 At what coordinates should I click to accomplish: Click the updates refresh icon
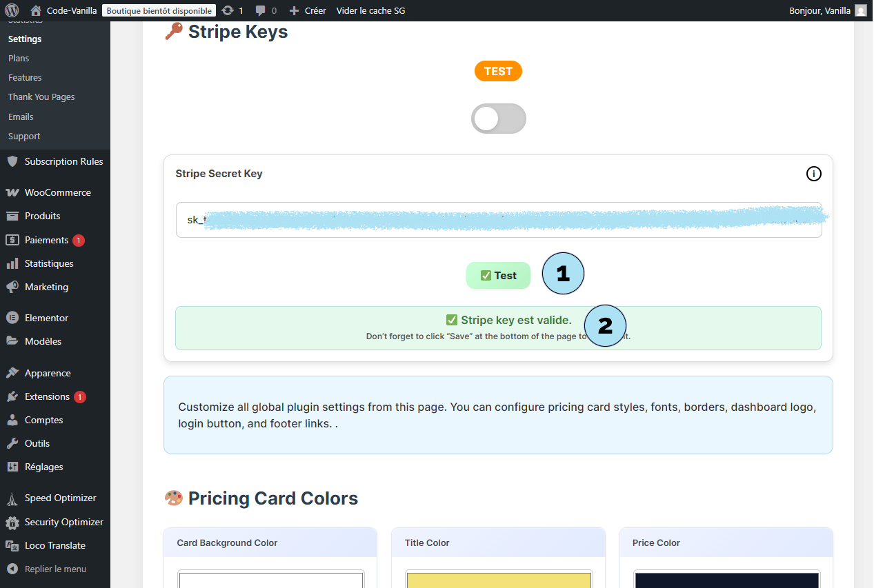tap(228, 10)
